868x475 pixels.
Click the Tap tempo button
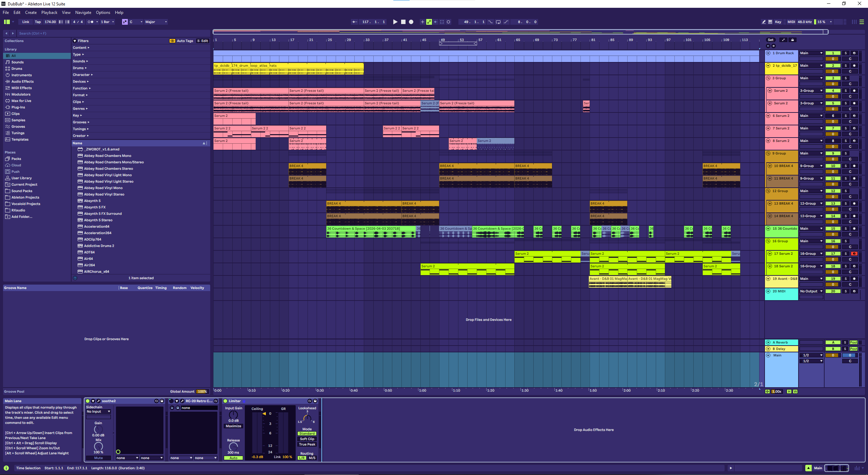(x=38, y=22)
